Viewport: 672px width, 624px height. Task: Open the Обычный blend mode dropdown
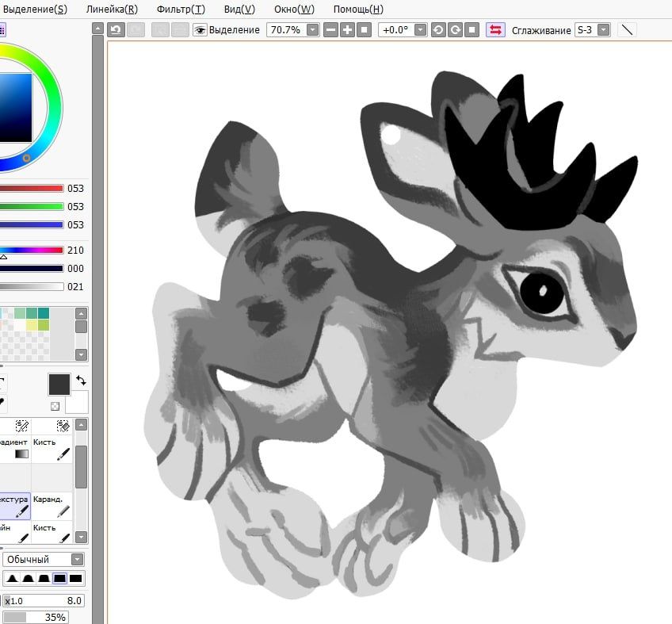pos(44,559)
